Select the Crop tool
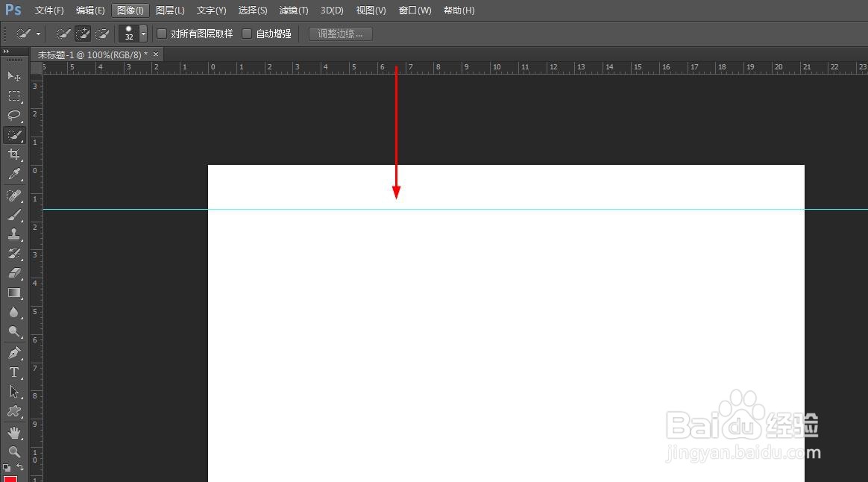 click(14, 154)
